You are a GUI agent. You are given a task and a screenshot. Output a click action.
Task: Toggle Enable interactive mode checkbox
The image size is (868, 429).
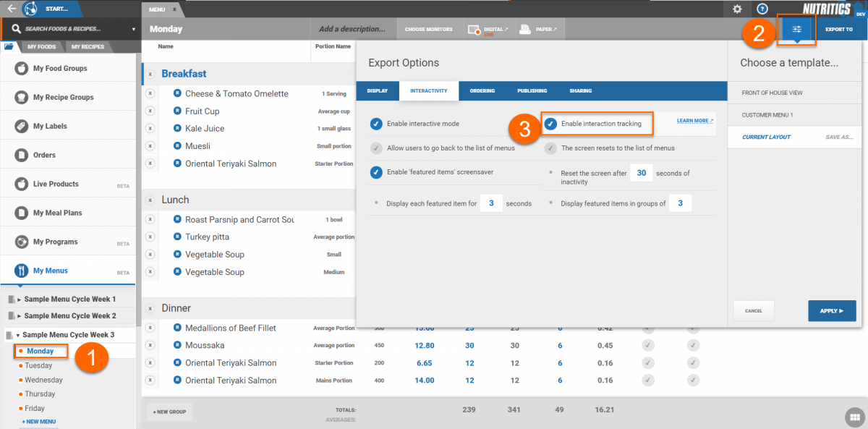(376, 124)
